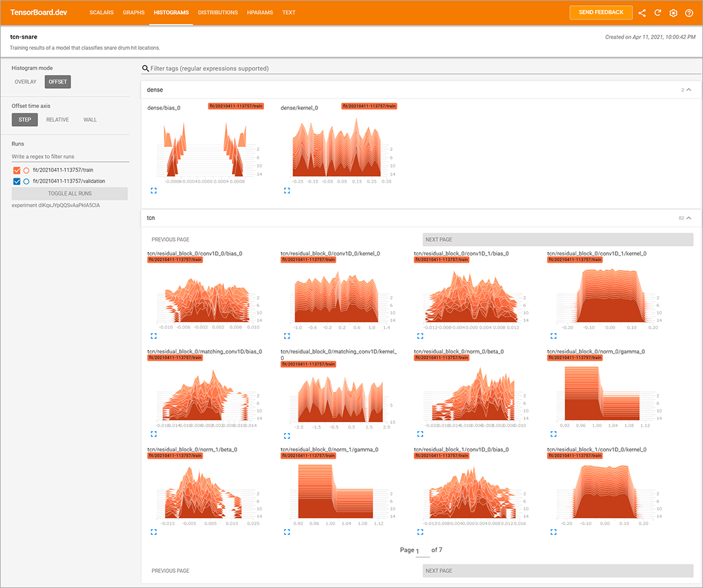Enlarge the norm_0/gamma_0 histogram chart
The height and width of the screenshot is (588, 703).
(x=553, y=433)
